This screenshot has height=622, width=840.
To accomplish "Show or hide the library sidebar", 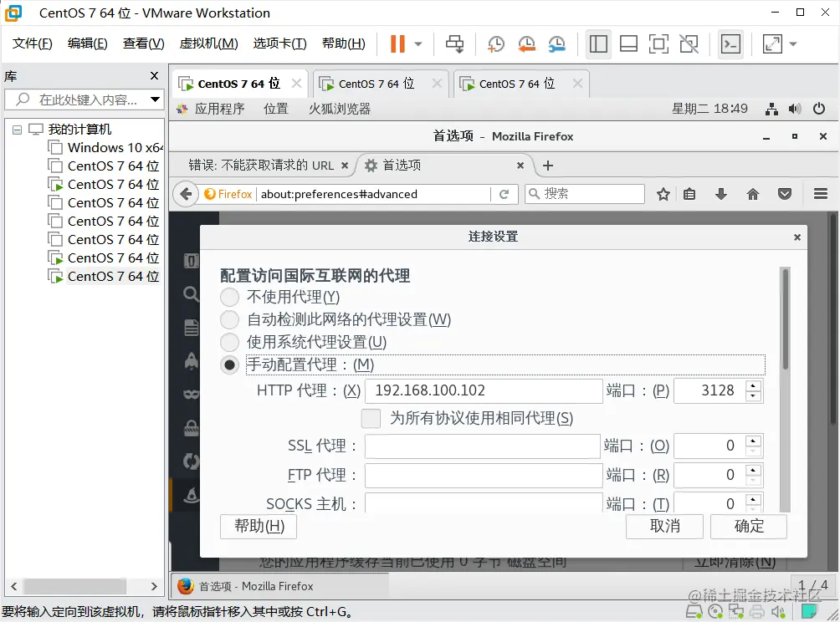I will click(598, 44).
